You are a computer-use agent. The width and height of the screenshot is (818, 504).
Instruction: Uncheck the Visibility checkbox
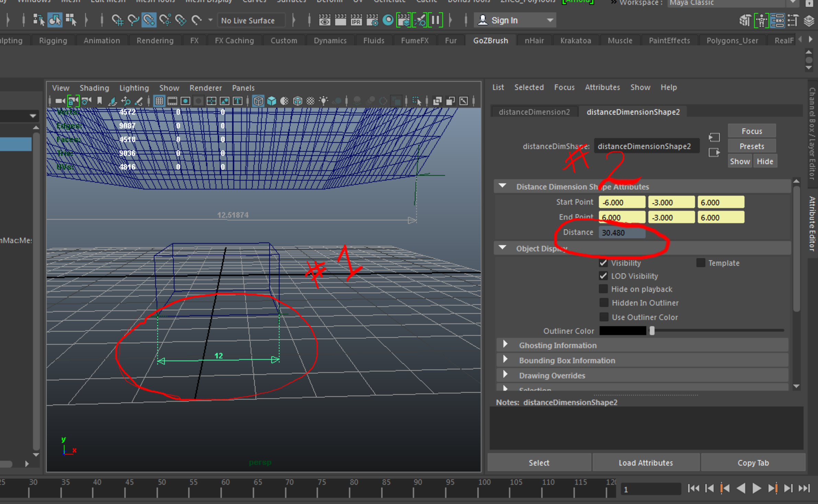(604, 263)
